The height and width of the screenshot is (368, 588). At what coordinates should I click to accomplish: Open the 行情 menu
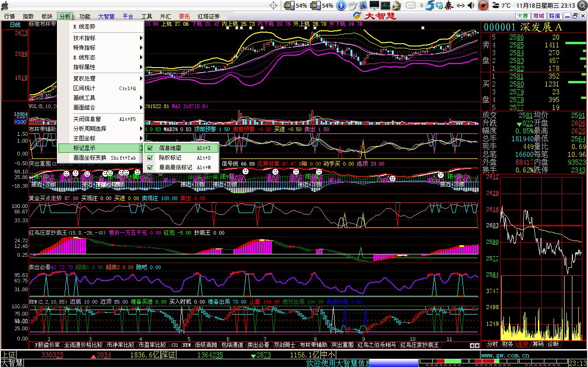click(x=10, y=17)
